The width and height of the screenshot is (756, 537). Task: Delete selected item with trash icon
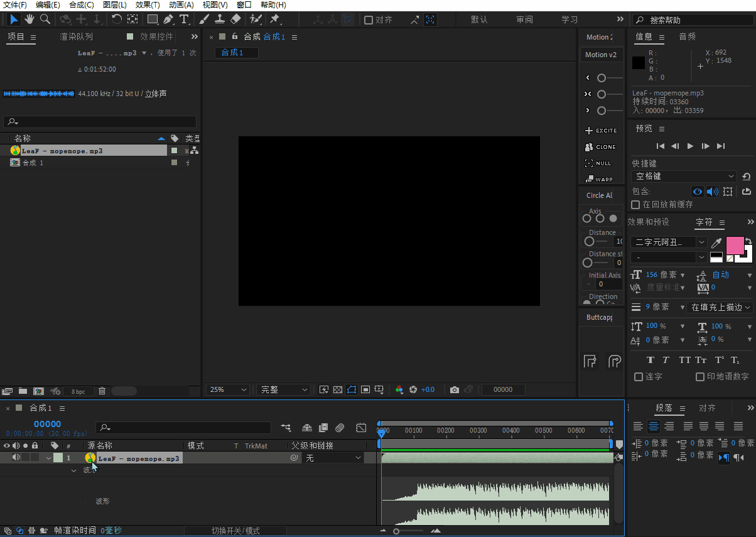102,391
